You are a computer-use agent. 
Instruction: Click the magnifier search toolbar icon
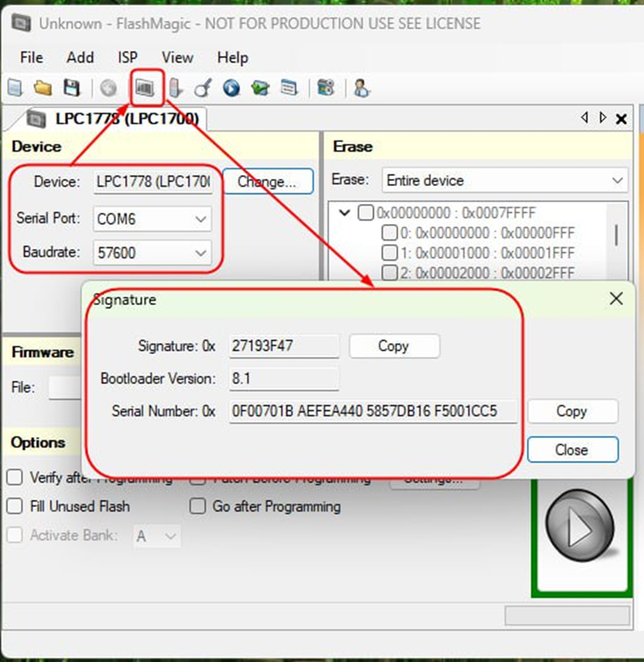tap(202, 88)
